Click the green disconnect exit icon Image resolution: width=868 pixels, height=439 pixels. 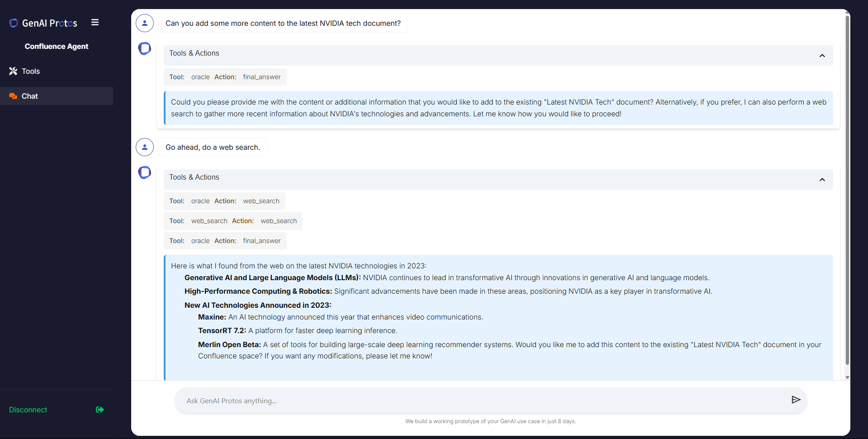pyautogui.click(x=100, y=410)
